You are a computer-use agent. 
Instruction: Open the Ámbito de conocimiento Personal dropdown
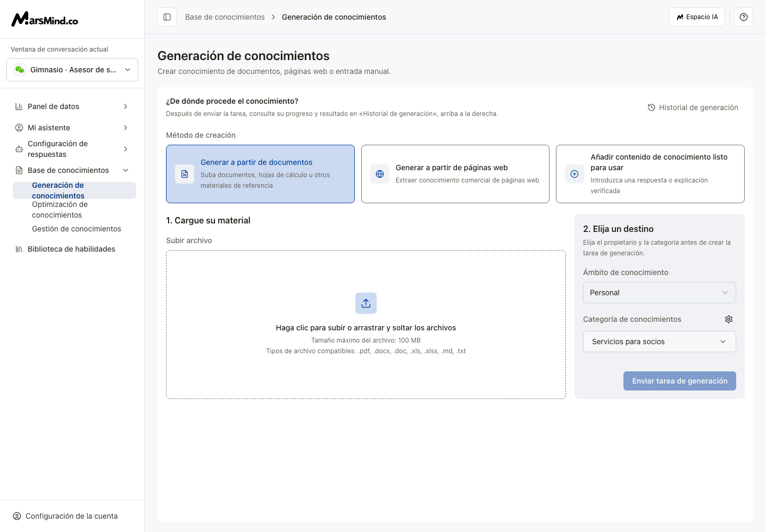pyautogui.click(x=660, y=293)
